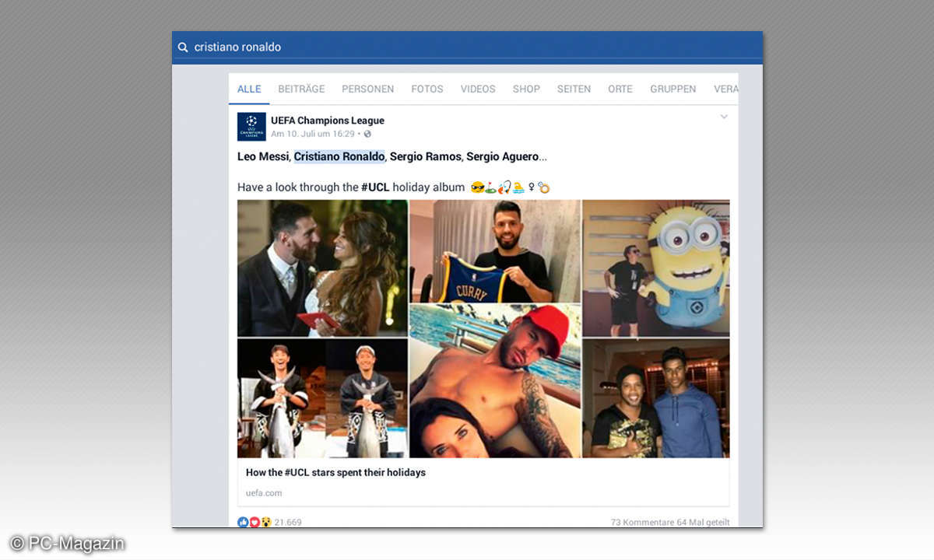The width and height of the screenshot is (934, 560).
Task: Open the photo with the Curry jersey
Action: [x=495, y=251]
